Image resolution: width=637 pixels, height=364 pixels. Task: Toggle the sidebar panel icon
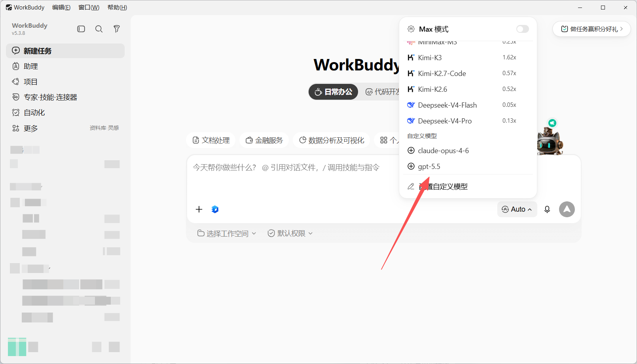click(x=81, y=29)
